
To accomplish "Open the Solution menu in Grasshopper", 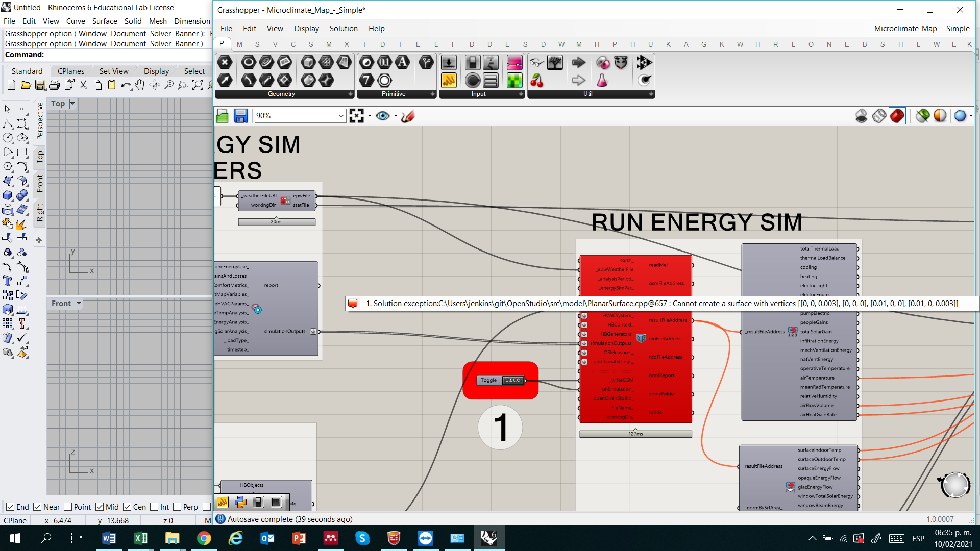I will click(343, 29).
